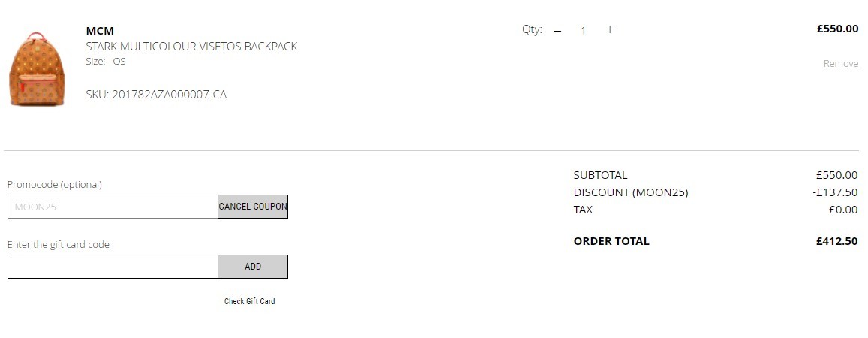Screen dimensions: 868x338
Task: Open the Check Gift Card link
Action: (x=250, y=301)
